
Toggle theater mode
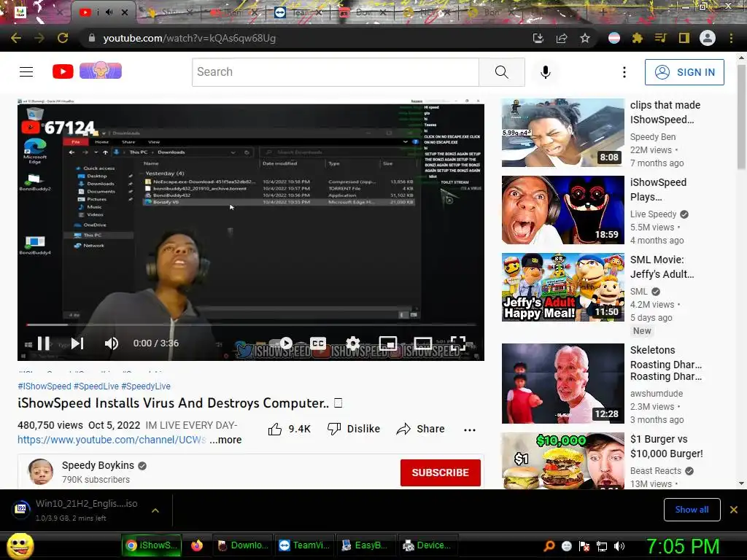pyautogui.click(x=423, y=343)
